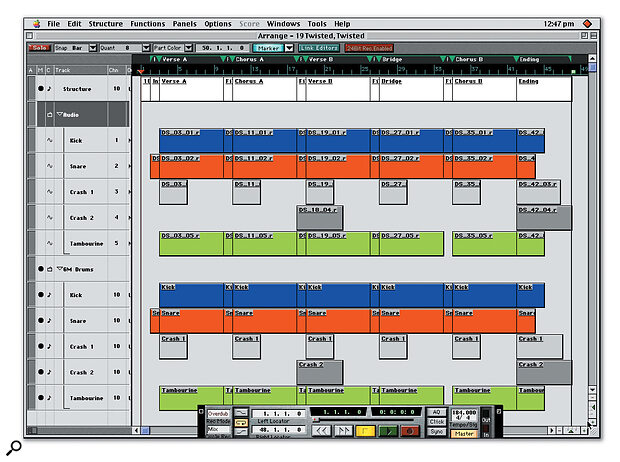Collapse the Audio group triangle
This screenshot has width=620, height=462.
click(x=59, y=114)
